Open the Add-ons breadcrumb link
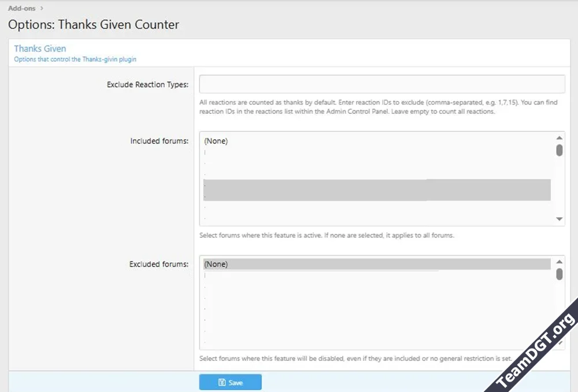Viewport: 578px width, 392px height. point(22,8)
